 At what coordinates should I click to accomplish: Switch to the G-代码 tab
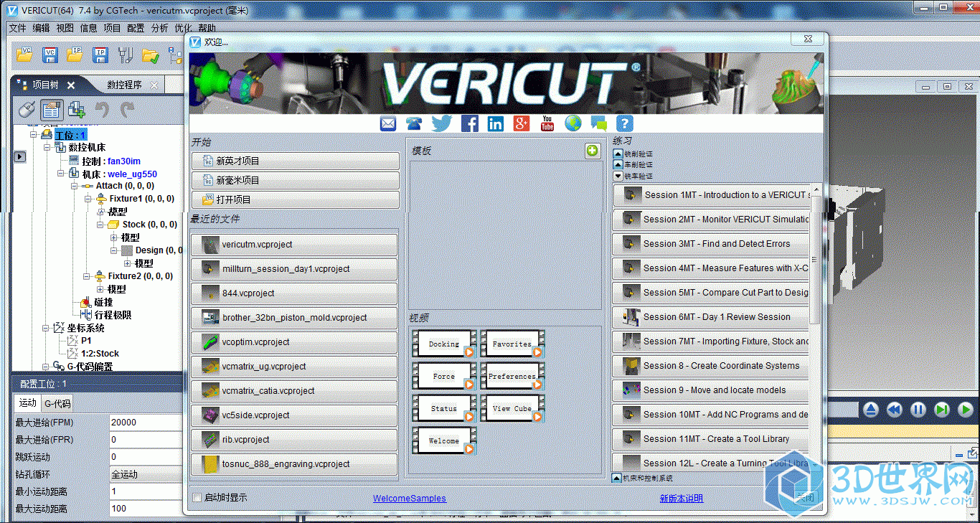[x=57, y=403]
